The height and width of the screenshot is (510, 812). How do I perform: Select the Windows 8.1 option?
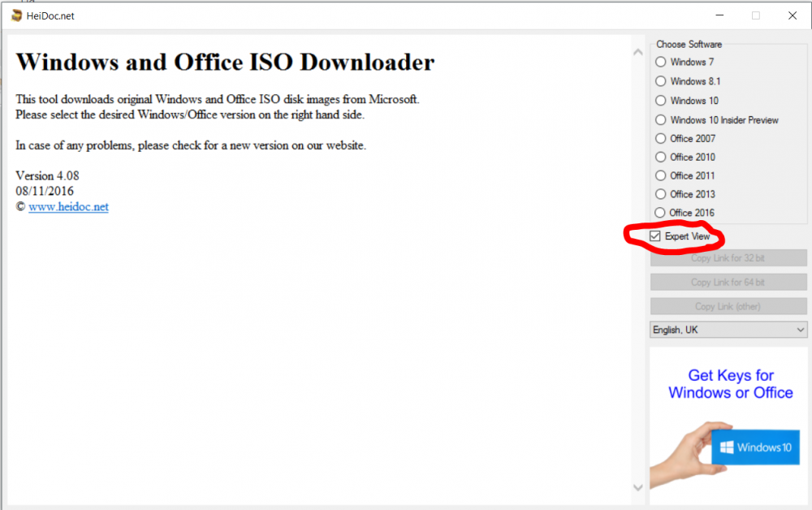[660, 81]
